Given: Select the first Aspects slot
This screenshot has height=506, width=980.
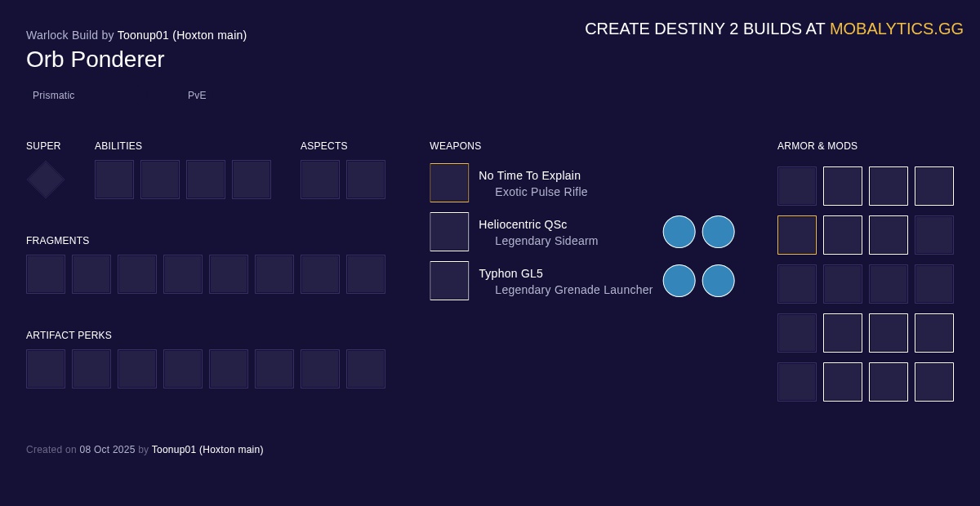Looking at the screenshot, I should (320, 180).
